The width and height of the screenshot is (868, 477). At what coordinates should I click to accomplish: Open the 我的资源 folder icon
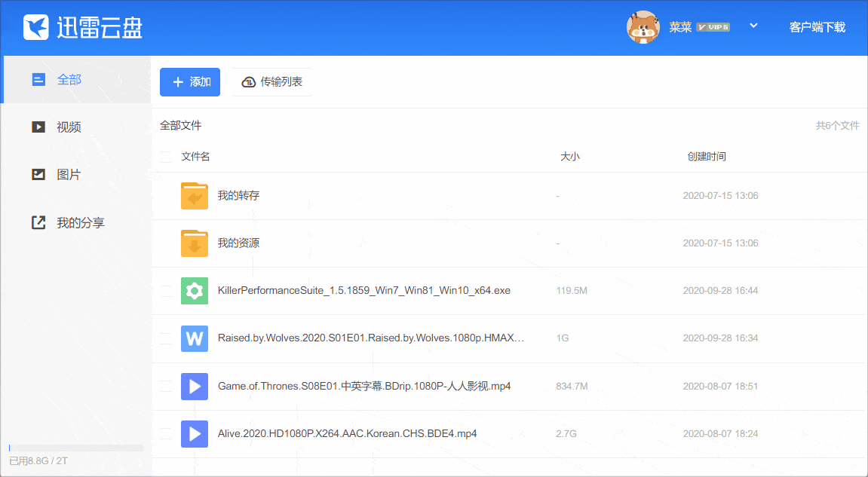(195, 243)
